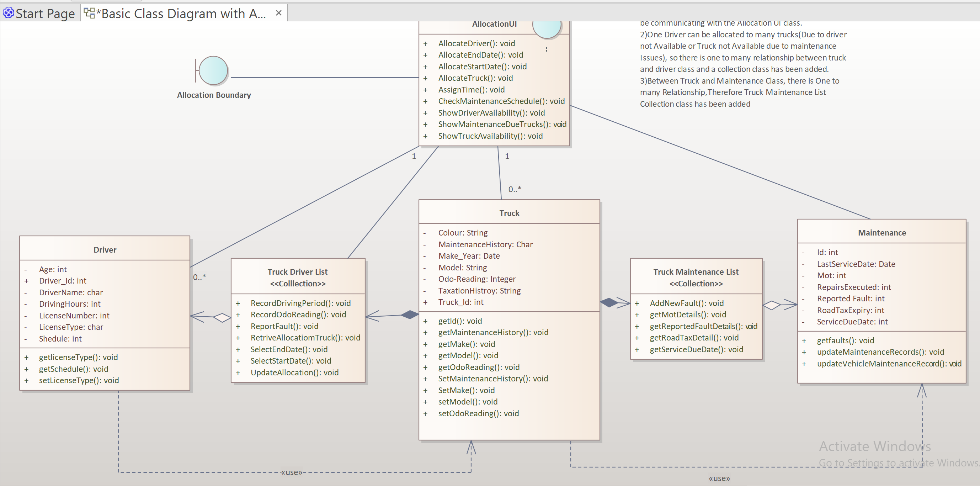Click the diagram icon on the active tab

[90, 12]
